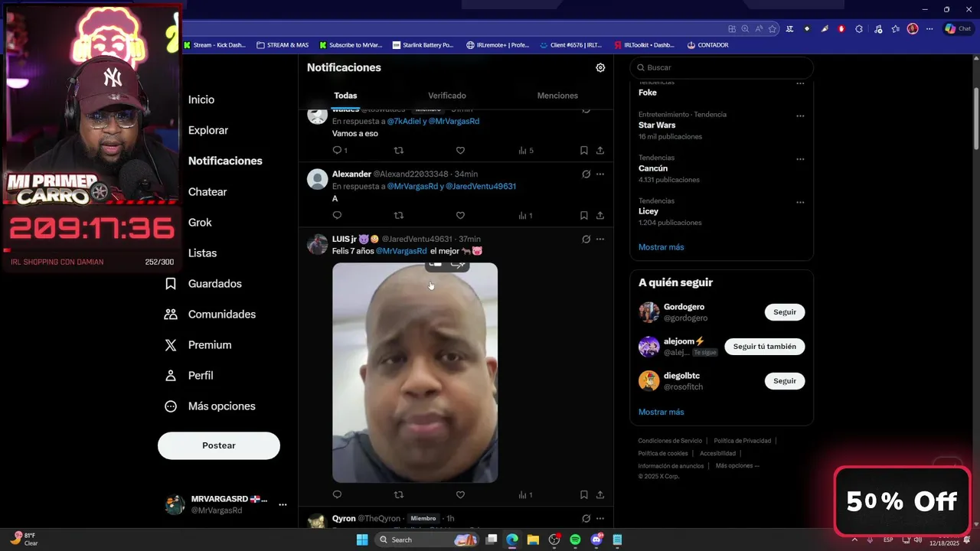Open more options on Alexander's post
The width and height of the screenshot is (980, 551).
coord(600,174)
